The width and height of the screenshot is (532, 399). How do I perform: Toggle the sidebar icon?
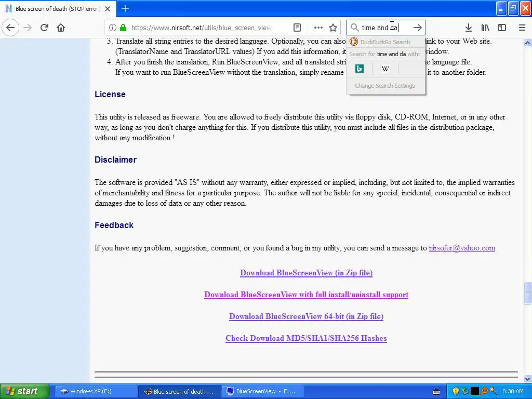[502, 28]
